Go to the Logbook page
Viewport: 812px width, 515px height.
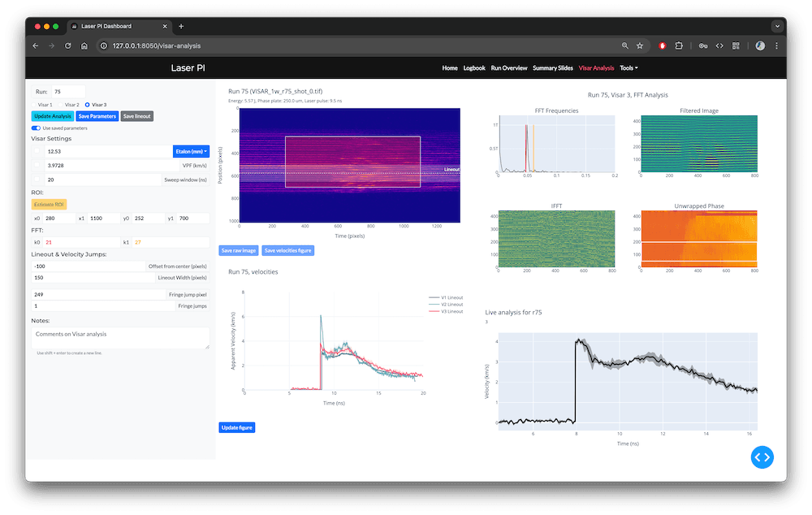[474, 68]
